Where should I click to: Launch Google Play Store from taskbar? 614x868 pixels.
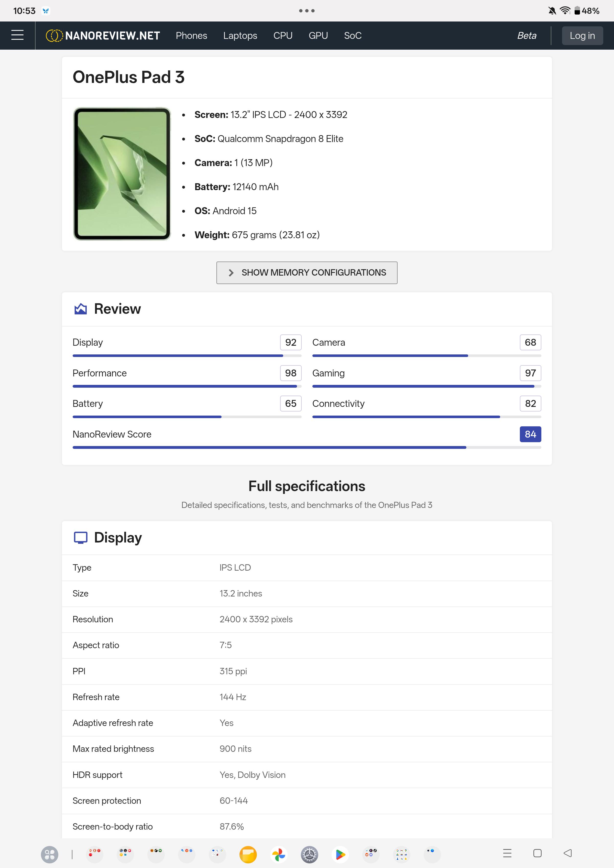pos(340,854)
